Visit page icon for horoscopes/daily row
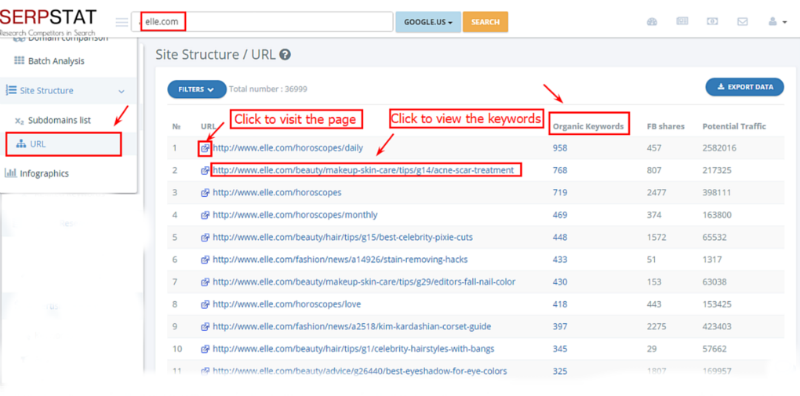 205,148
